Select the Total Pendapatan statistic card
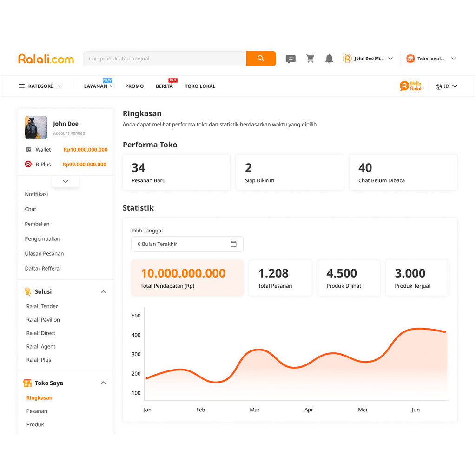Screen dimensions: 476x476 (x=187, y=278)
